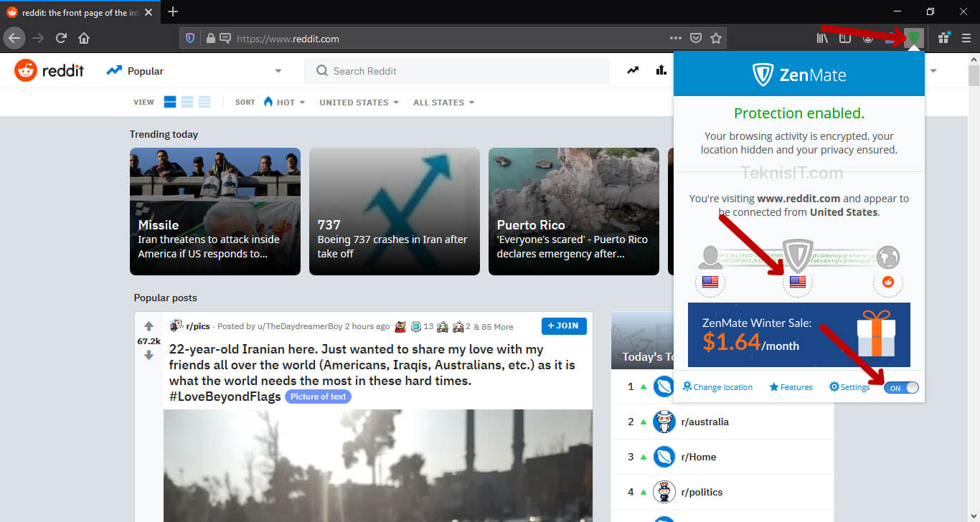
Task: Click the Popular posts heading
Action: coord(165,298)
